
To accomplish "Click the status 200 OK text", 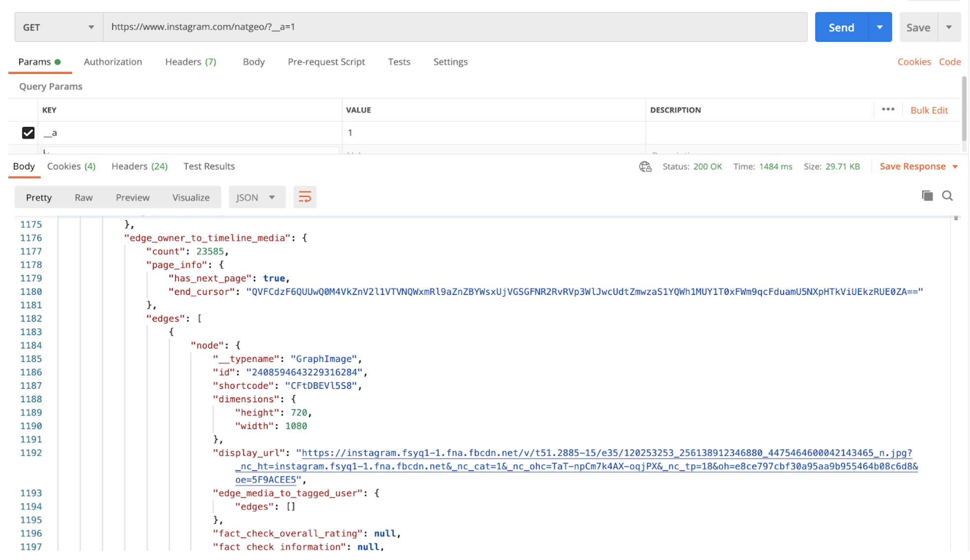I will (708, 167).
